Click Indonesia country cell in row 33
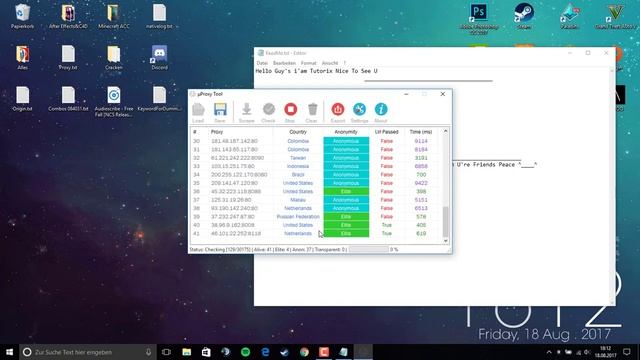640x360 pixels. [x=298, y=166]
